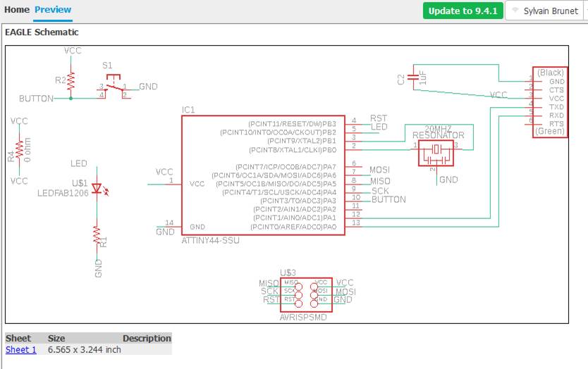
Task: Select the AVRISPSMD header connector symbol
Action: coord(307,295)
